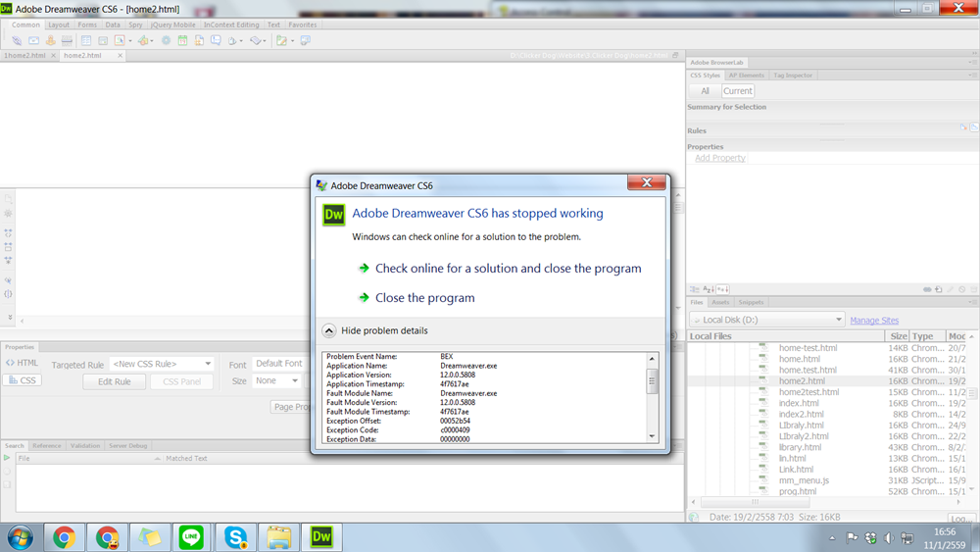Switch to the Assets panel tab

[x=720, y=303]
